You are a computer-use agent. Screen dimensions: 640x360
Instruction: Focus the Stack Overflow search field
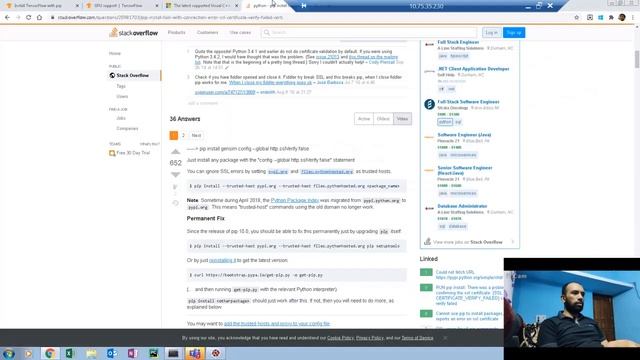pos(369,32)
